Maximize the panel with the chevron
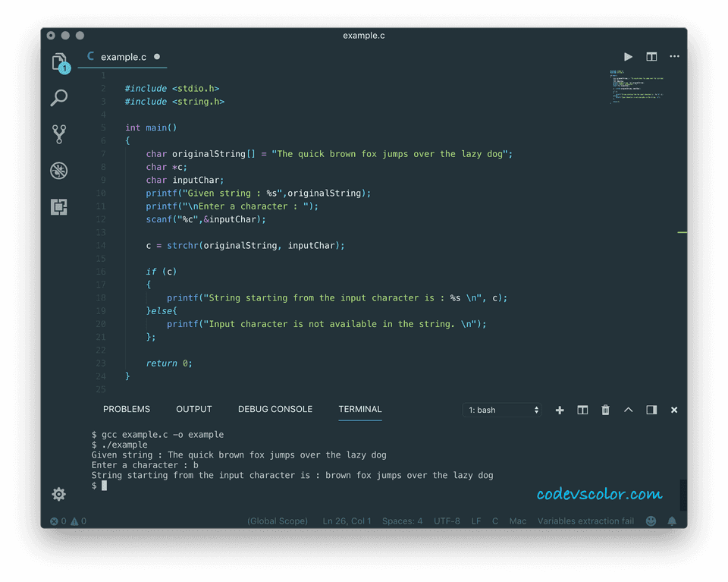 coord(628,409)
